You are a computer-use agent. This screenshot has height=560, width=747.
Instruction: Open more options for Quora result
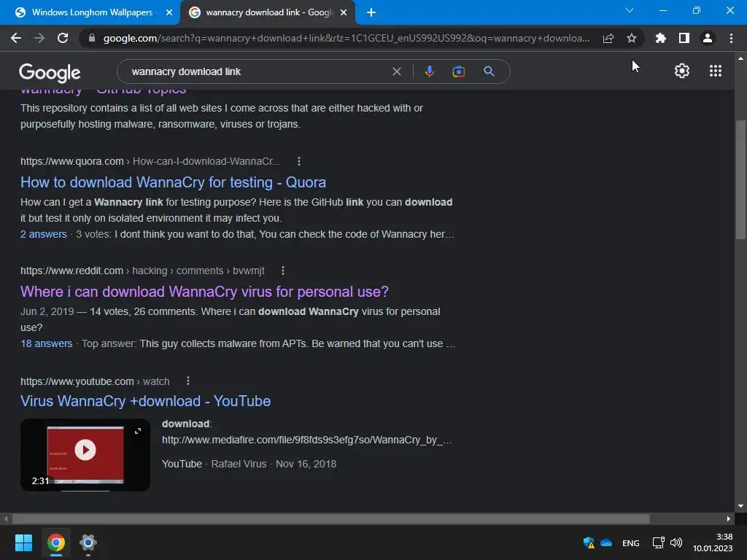298,161
